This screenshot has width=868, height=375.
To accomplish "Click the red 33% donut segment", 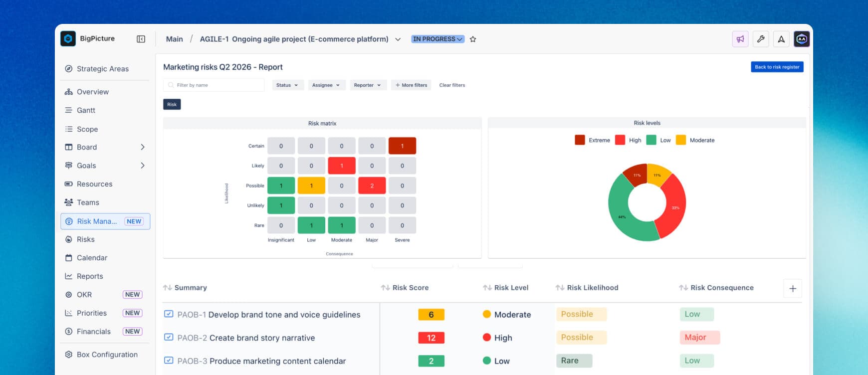I will tap(675, 207).
